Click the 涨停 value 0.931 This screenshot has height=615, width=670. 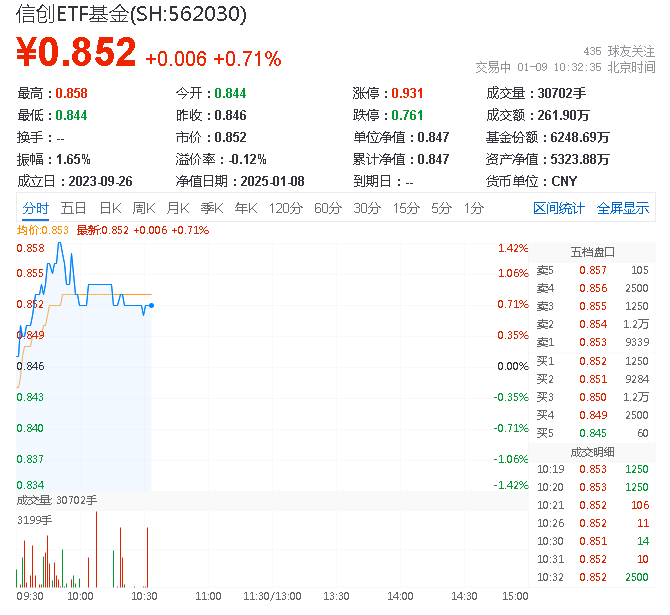407,93
